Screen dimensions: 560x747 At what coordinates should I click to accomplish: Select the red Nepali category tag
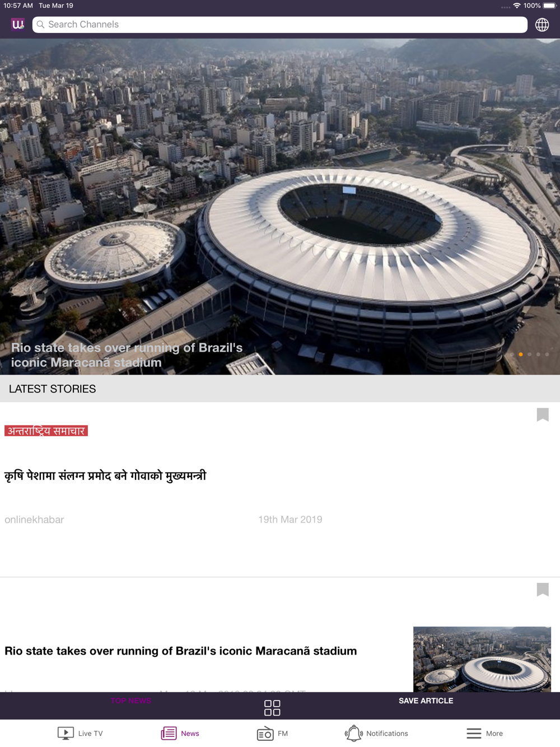46,431
